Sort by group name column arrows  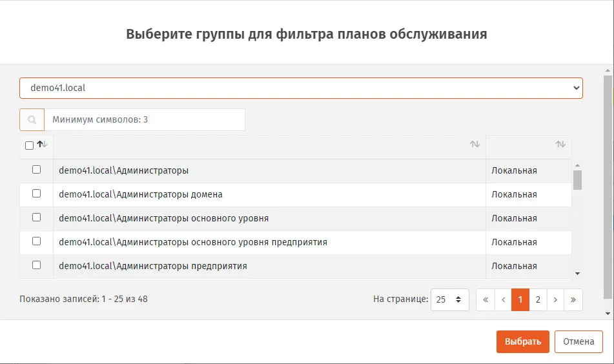click(x=475, y=144)
